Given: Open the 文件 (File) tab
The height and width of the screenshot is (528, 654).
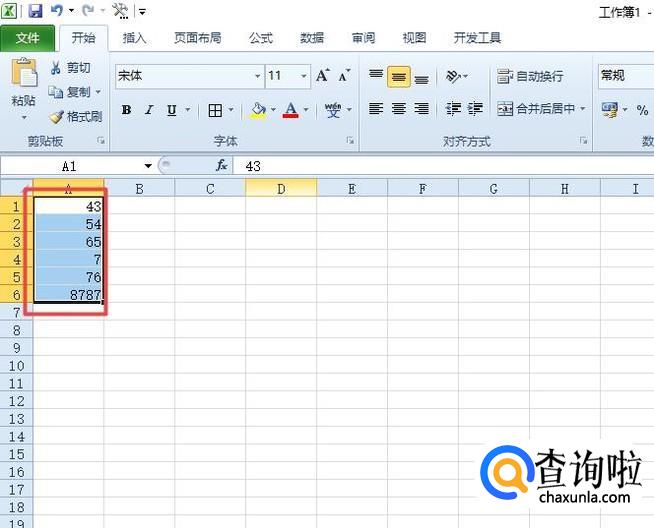Looking at the screenshot, I should tap(28, 38).
